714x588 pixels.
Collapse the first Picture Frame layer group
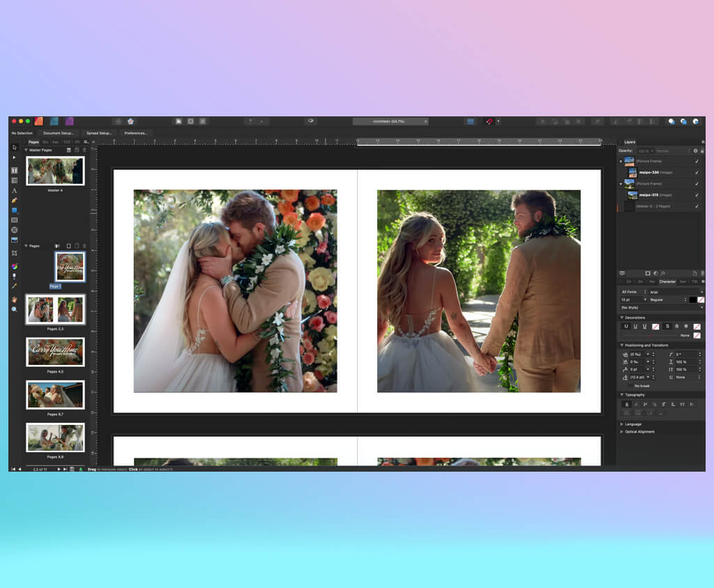click(621, 161)
